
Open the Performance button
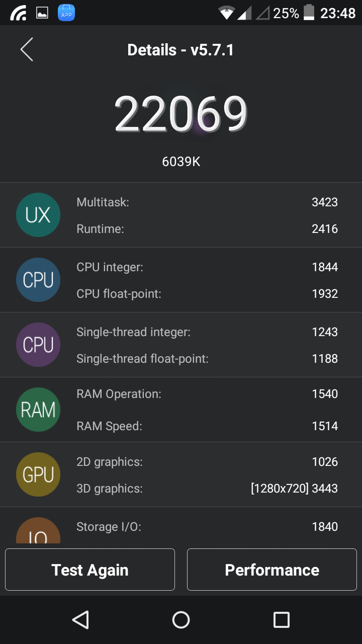click(271, 570)
